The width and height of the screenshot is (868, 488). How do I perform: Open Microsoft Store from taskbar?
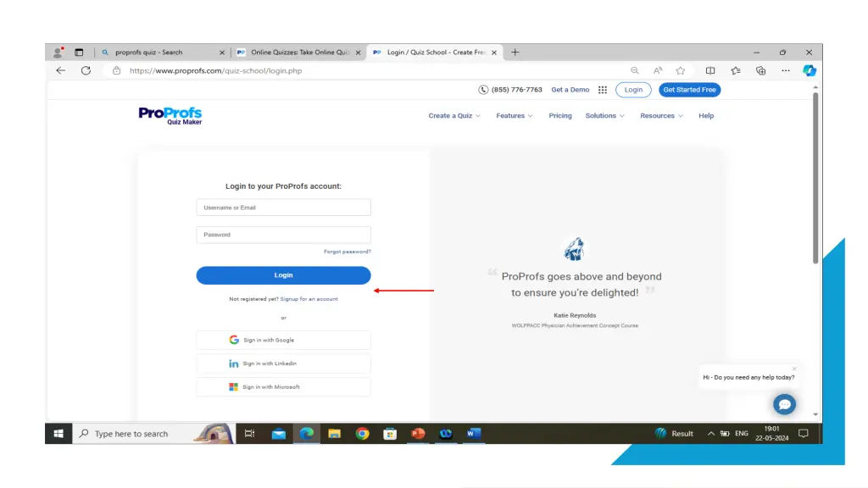point(390,434)
